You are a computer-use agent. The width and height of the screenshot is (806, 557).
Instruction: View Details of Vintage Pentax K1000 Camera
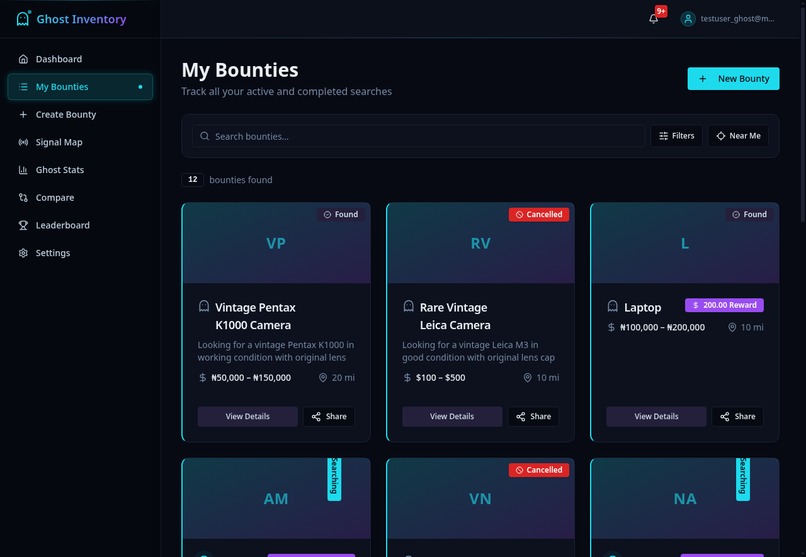point(248,417)
